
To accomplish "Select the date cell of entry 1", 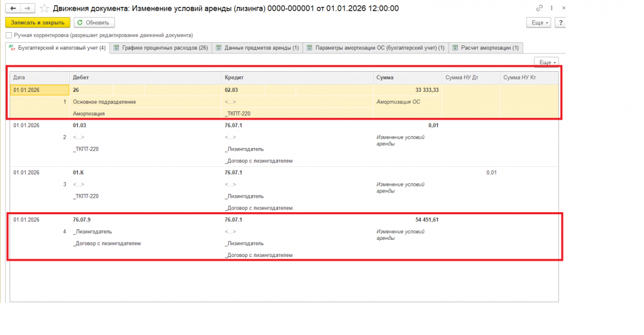I will pos(40,90).
